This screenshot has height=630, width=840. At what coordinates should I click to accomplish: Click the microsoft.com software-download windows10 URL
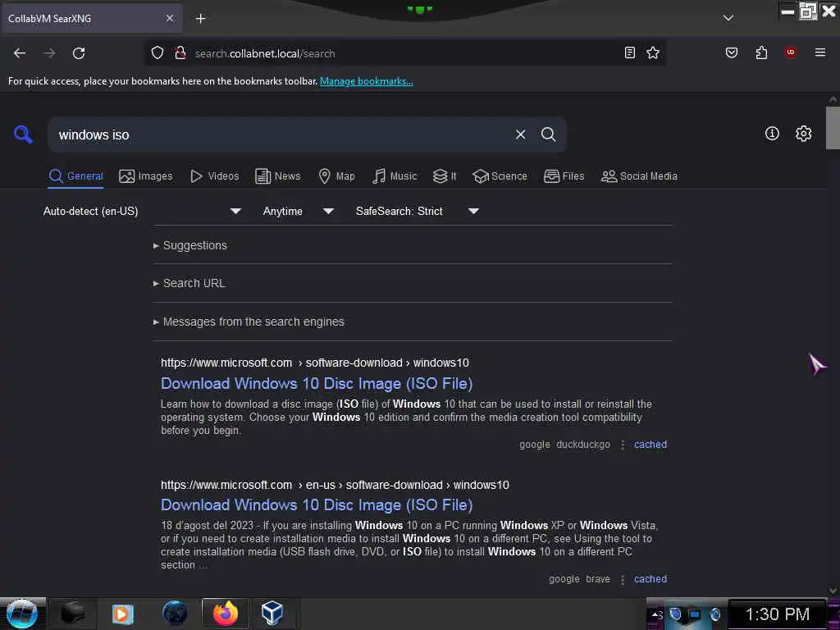pyautogui.click(x=315, y=363)
